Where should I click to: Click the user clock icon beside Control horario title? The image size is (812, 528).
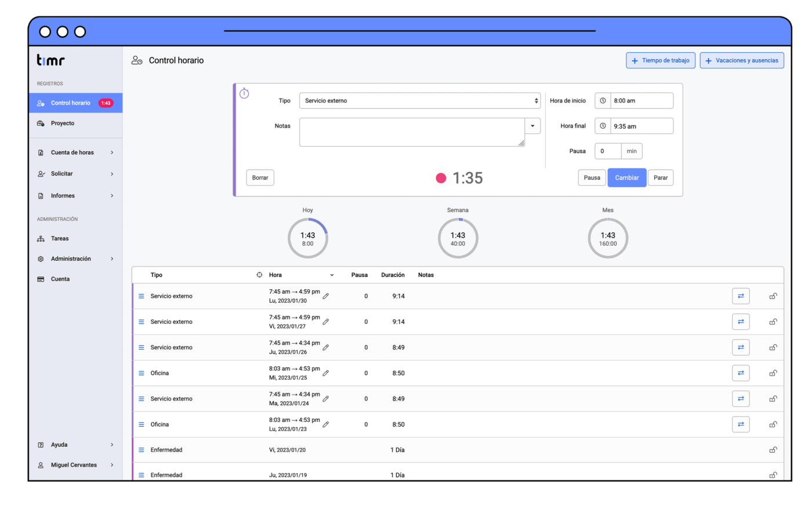(x=137, y=60)
